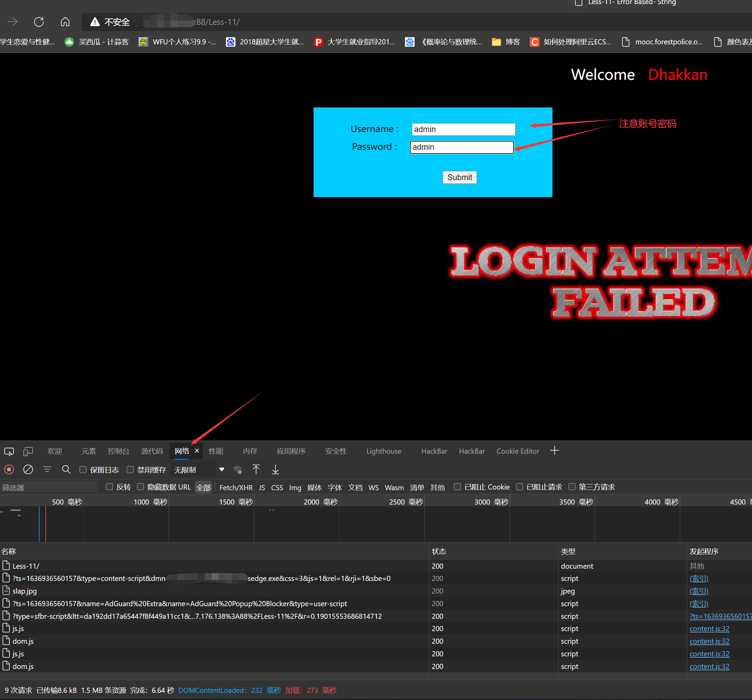Switch to the Lighthouse tab
The image size is (752, 700).
[x=384, y=451]
